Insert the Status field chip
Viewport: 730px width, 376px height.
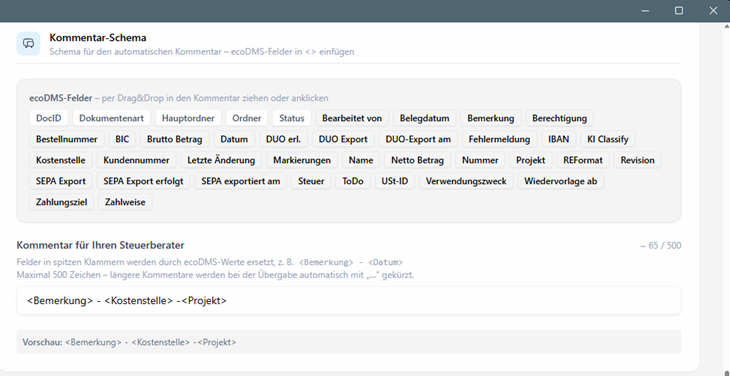click(x=291, y=118)
